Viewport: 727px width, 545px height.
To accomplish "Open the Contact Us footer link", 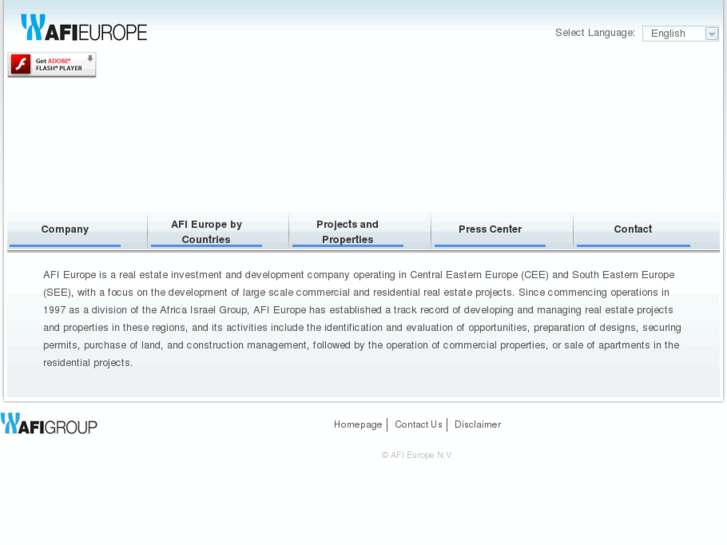I will [x=418, y=424].
